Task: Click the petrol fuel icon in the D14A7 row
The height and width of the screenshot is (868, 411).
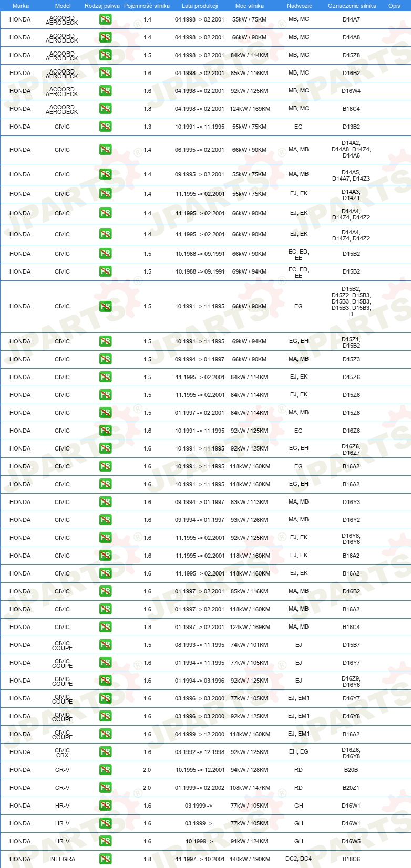Action: pos(105,19)
